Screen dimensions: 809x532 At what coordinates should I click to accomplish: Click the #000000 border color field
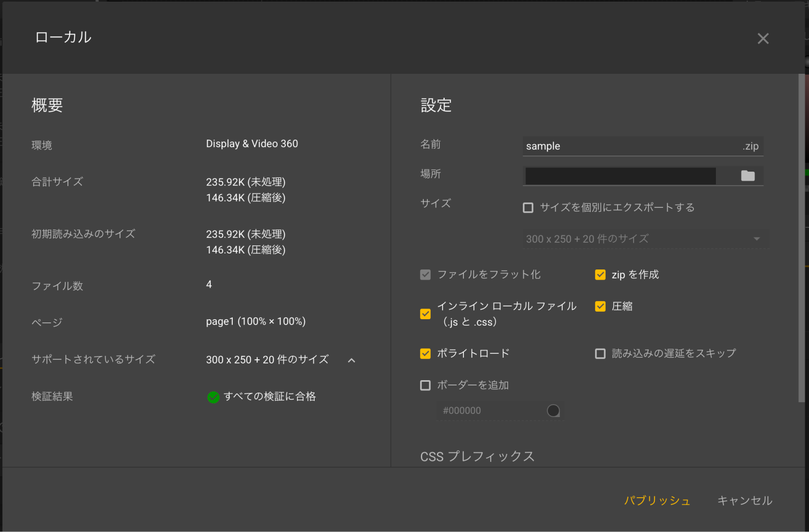click(490, 411)
